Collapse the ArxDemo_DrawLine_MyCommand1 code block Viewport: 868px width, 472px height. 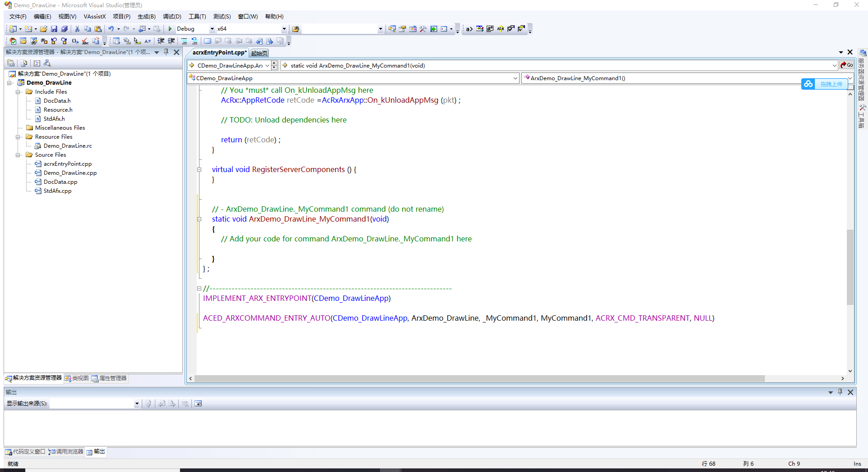tap(199, 219)
